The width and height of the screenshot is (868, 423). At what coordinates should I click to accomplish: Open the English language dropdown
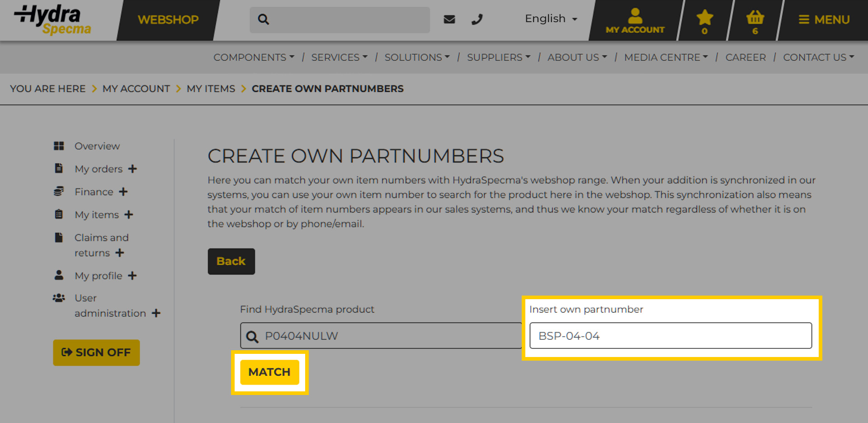[x=551, y=19]
